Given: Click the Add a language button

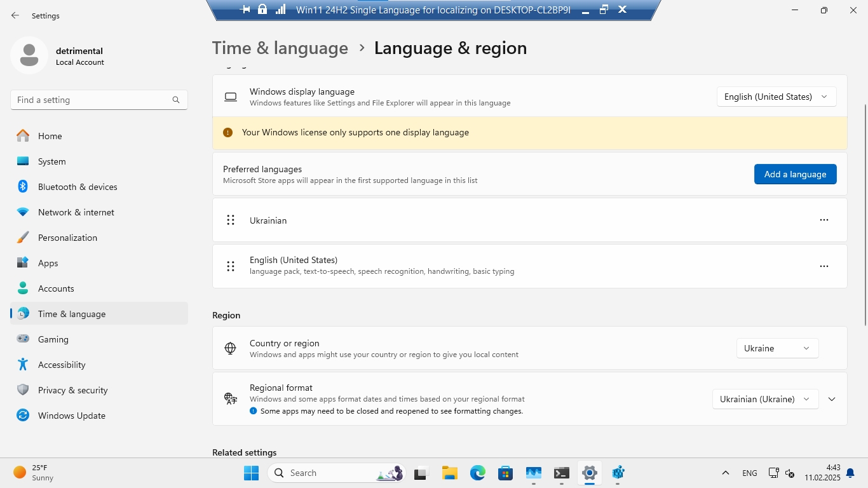Looking at the screenshot, I should [x=795, y=174].
